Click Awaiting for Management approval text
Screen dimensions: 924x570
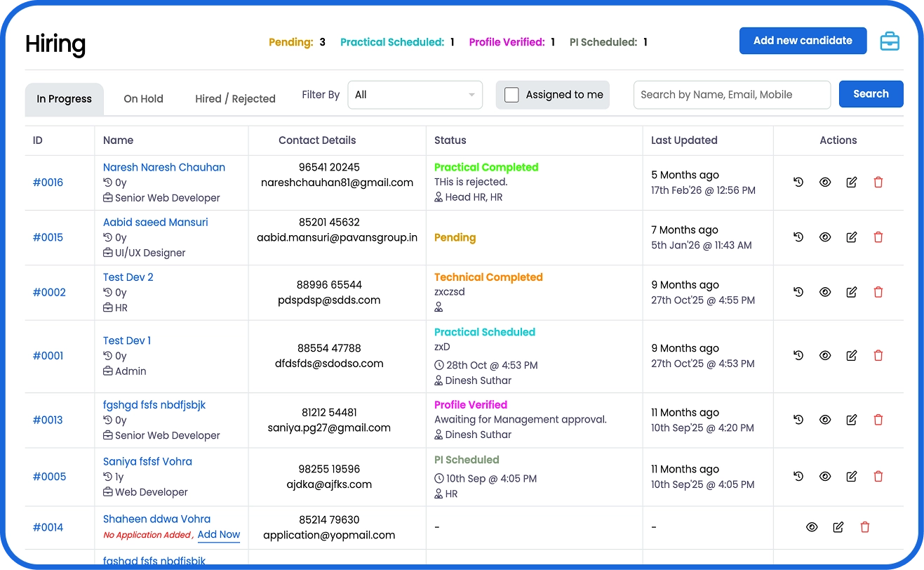(x=521, y=420)
